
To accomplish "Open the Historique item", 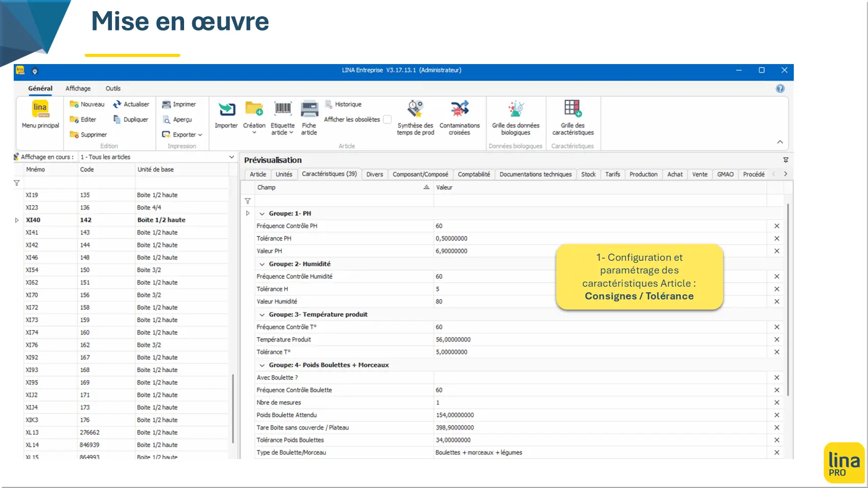I will (343, 104).
